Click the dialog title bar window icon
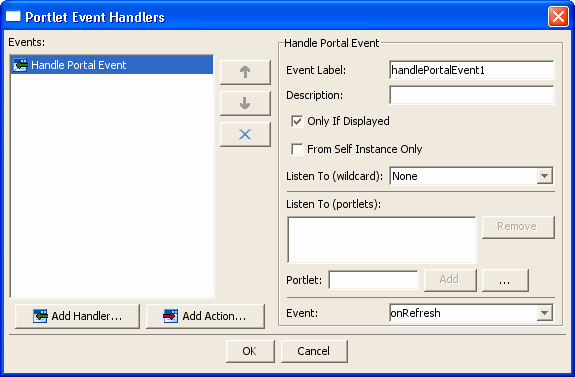This screenshot has height=377, width=575. (13, 17)
